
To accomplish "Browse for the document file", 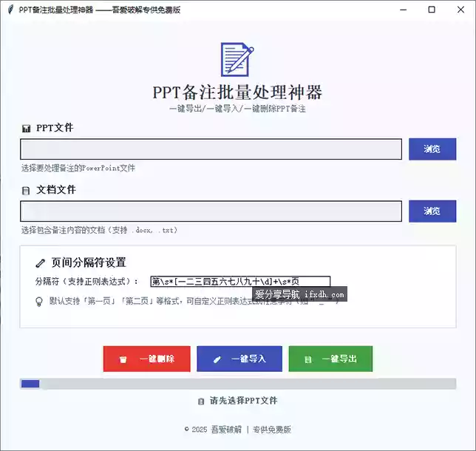I will point(432,211).
